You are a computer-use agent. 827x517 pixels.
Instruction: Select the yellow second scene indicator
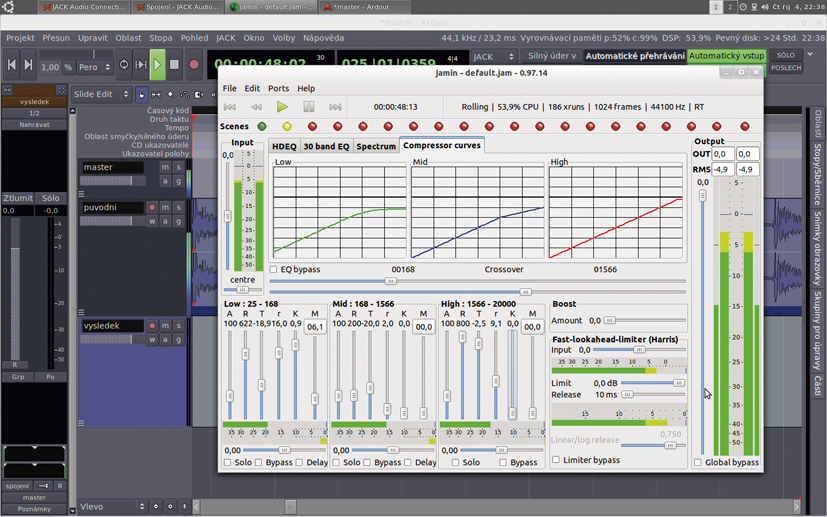point(287,127)
